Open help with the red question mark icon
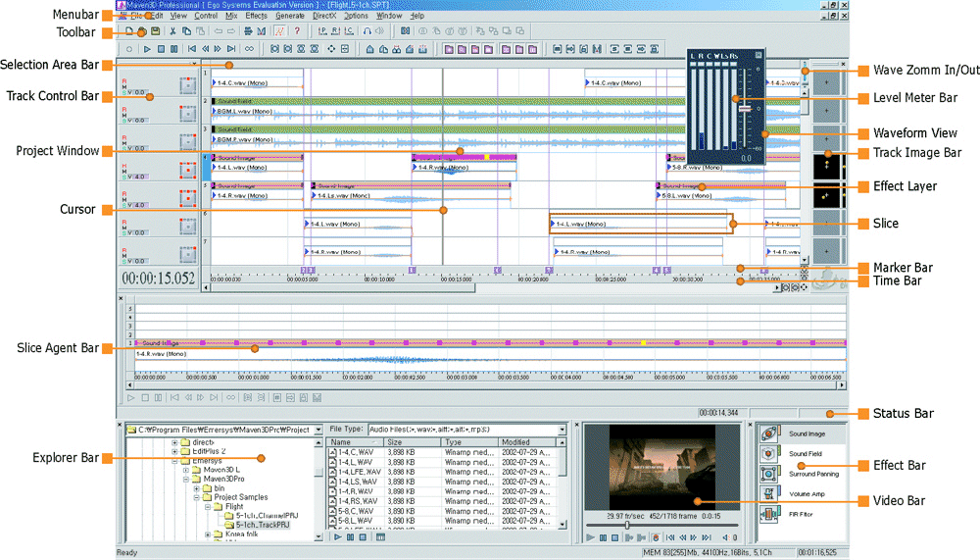The width and height of the screenshot is (980, 560). pyautogui.click(x=297, y=30)
